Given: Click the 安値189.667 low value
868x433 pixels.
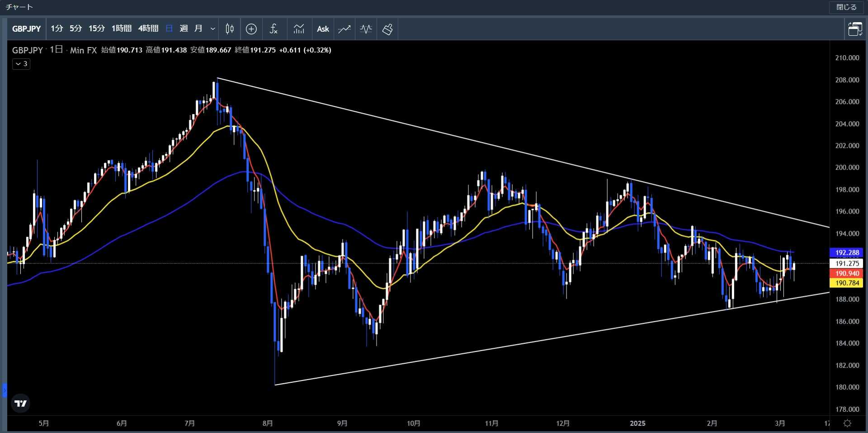Looking at the screenshot, I should tap(211, 50).
